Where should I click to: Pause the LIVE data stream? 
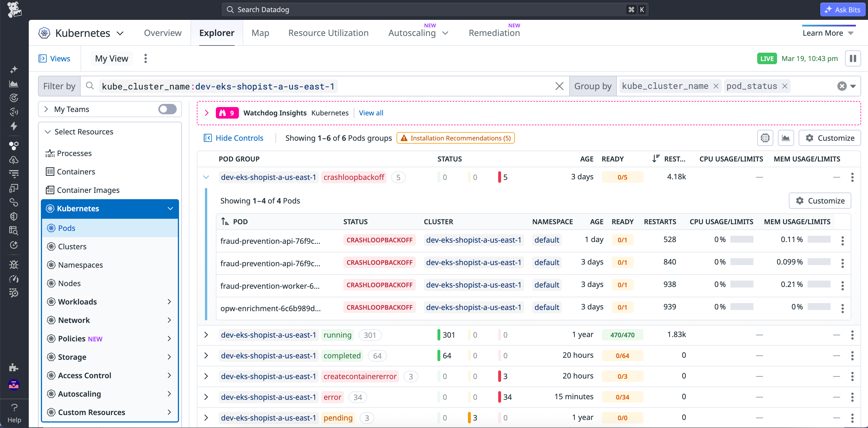(853, 58)
